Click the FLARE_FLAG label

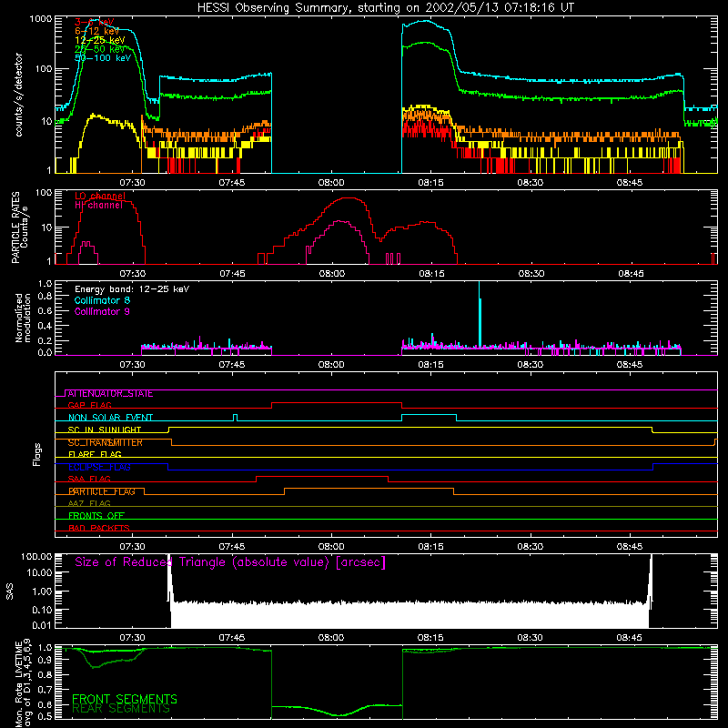tap(95, 454)
